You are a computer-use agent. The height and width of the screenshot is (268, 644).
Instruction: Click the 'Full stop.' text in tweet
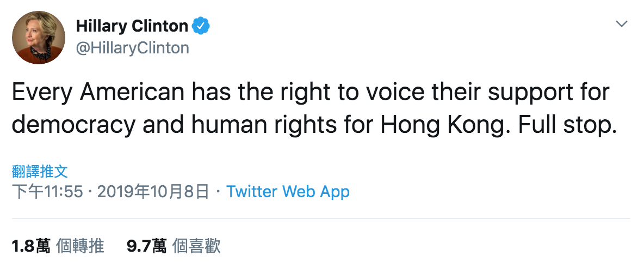click(x=568, y=125)
